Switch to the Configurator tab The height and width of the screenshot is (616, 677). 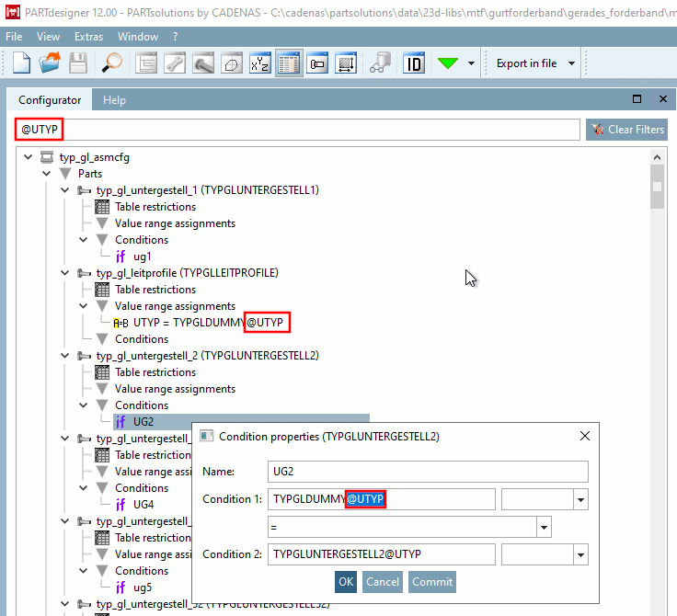(x=50, y=100)
